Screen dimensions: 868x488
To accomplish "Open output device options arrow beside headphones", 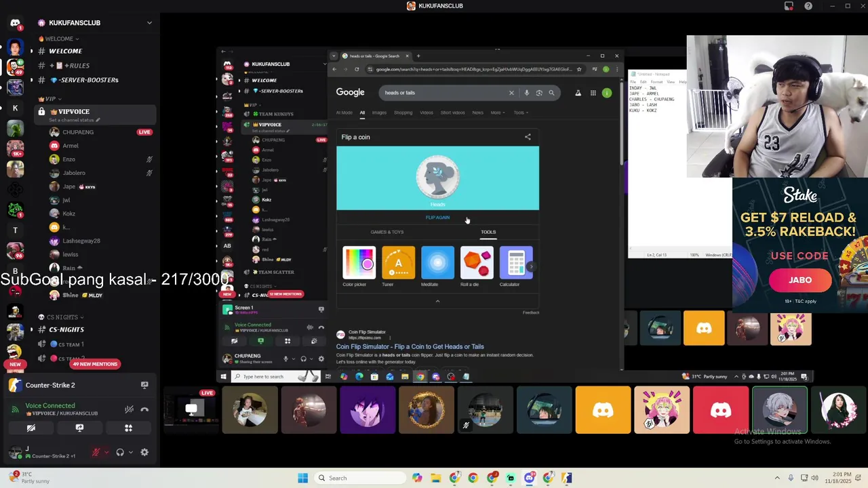I will (130, 452).
